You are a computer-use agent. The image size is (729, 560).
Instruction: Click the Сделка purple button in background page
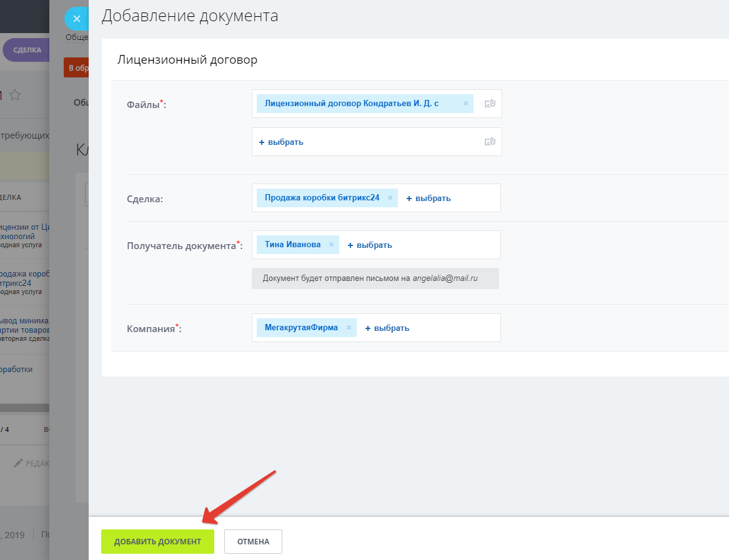pyautogui.click(x=26, y=50)
